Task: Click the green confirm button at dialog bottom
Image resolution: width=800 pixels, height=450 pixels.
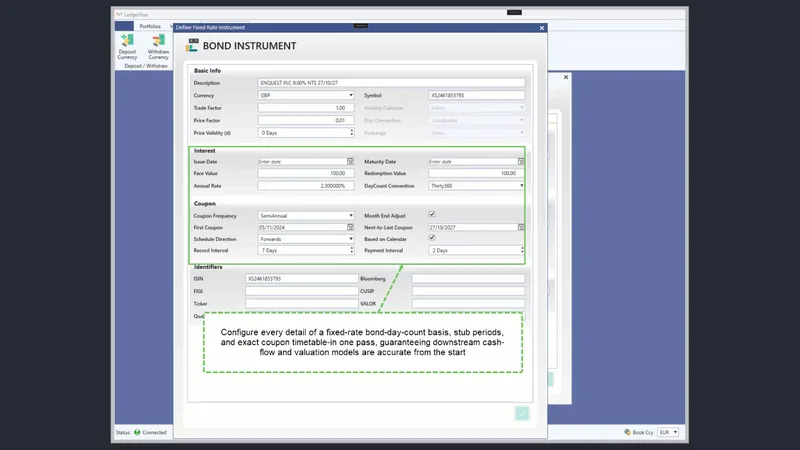Action: pyautogui.click(x=522, y=413)
